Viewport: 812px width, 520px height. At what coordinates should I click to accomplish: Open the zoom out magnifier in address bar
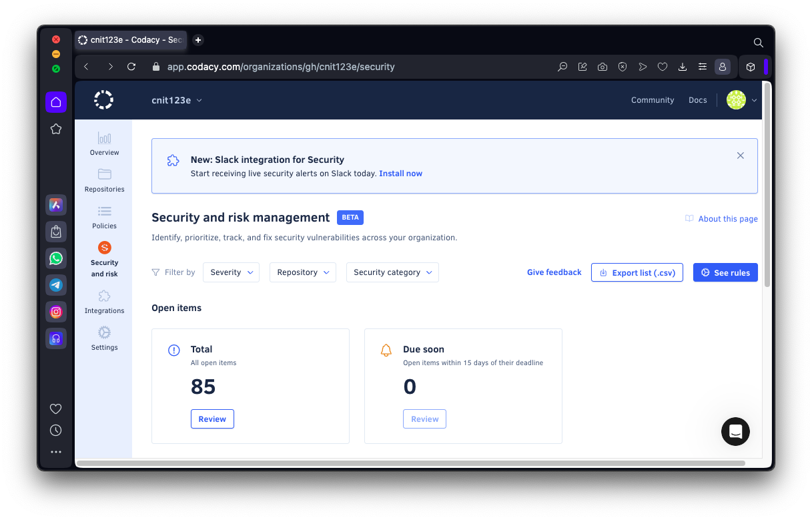(562, 67)
